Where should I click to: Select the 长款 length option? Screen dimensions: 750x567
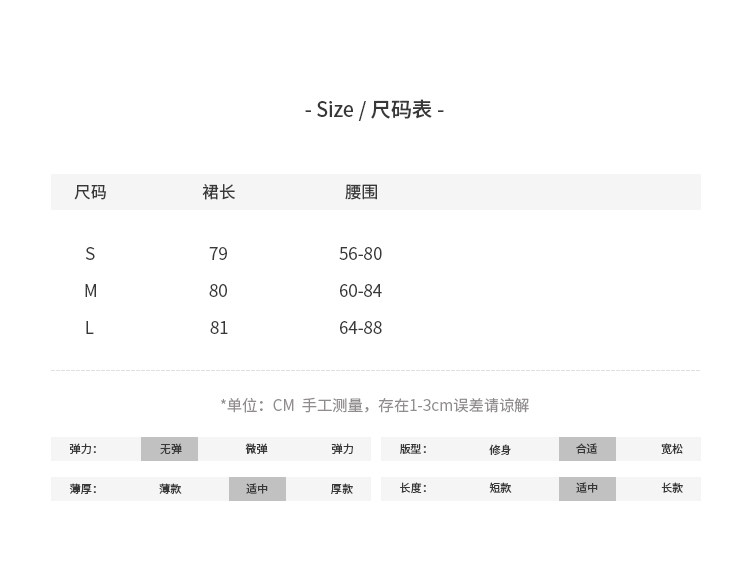click(672, 489)
